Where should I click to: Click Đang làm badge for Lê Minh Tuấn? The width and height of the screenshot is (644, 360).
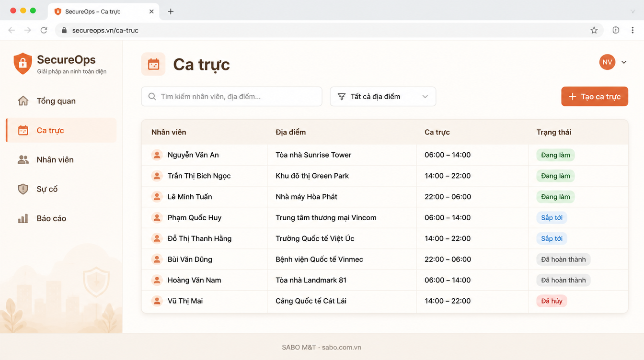coord(556,197)
